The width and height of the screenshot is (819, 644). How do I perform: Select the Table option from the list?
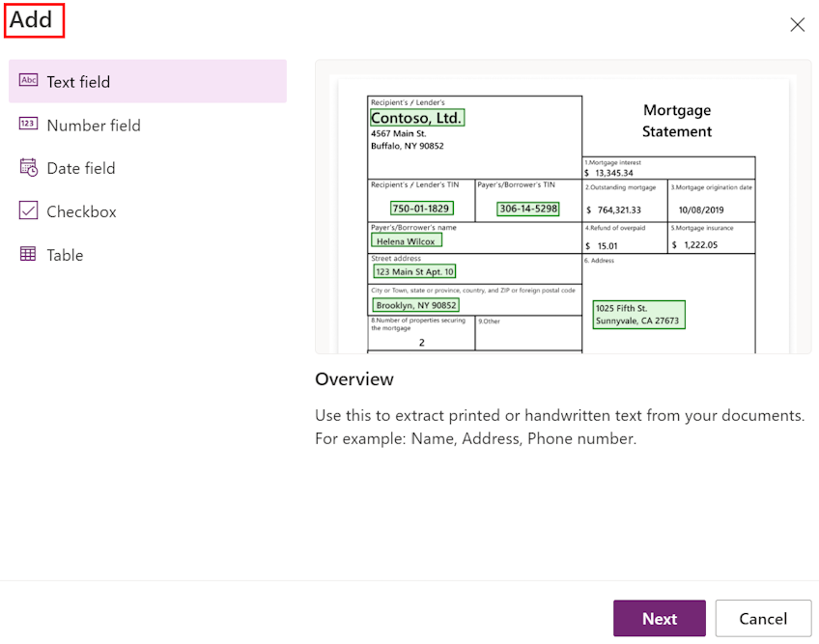coord(64,254)
